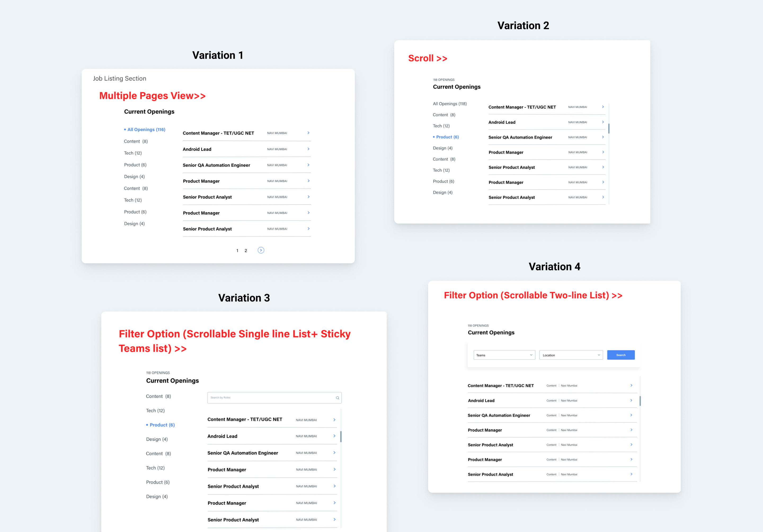
Task: Click the search magnifier icon in Variation 3
Action: [337, 398]
